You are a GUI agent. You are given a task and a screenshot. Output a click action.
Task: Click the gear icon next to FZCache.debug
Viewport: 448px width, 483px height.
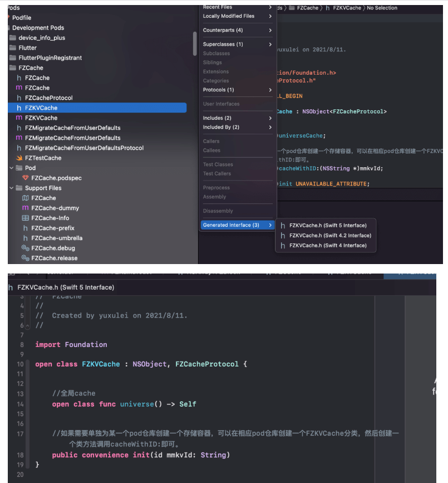(x=25, y=248)
